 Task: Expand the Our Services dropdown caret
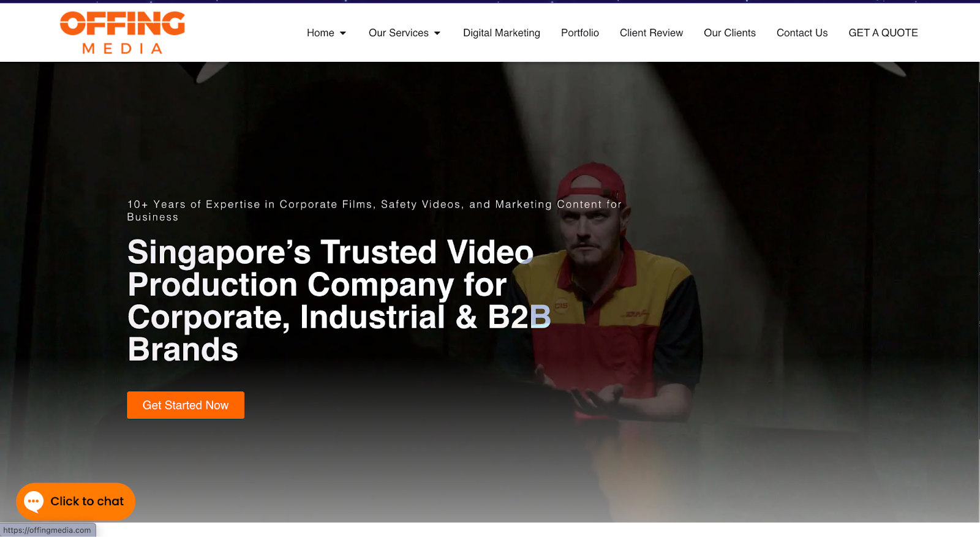tap(437, 33)
